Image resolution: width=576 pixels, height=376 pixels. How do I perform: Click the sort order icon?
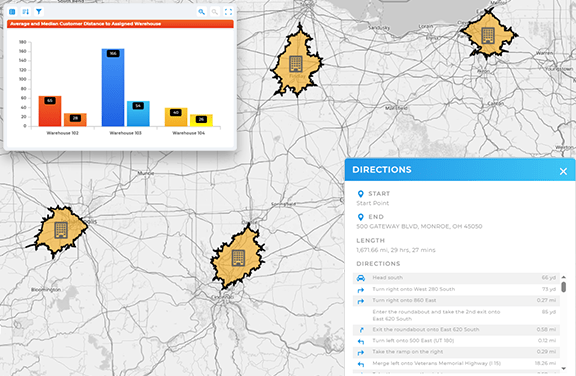[25, 12]
